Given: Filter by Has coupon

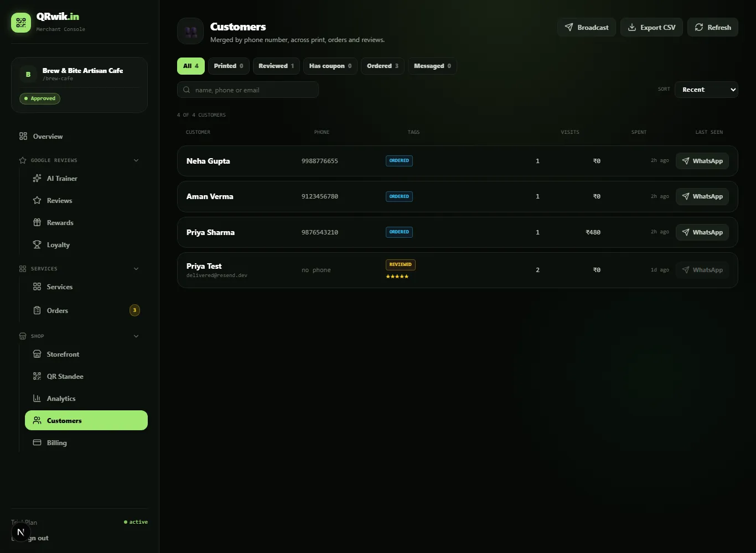Looking at the screenshot, I should (330, 66).
